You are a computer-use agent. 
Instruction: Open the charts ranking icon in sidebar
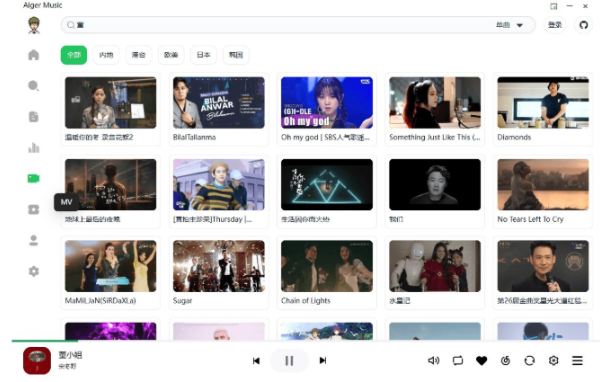click(x=34, y=148)
